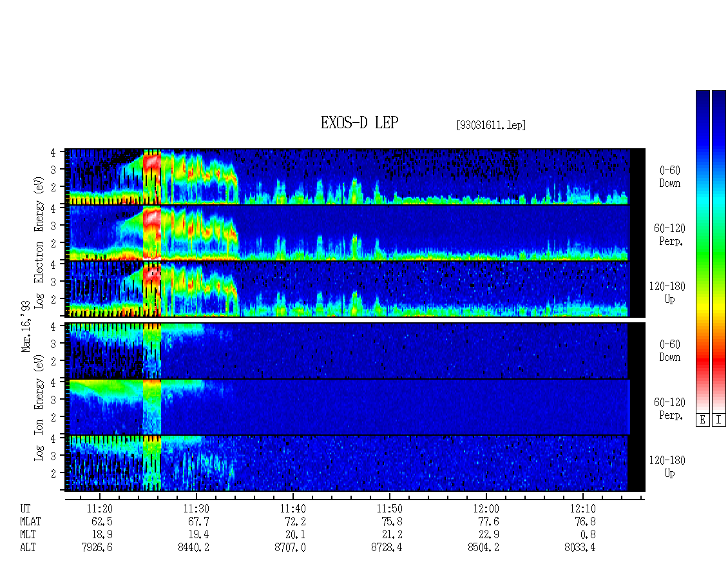Click the electron 120-180 Up label
The width and height of the screenshot is (728, 564).
point(667,293)
